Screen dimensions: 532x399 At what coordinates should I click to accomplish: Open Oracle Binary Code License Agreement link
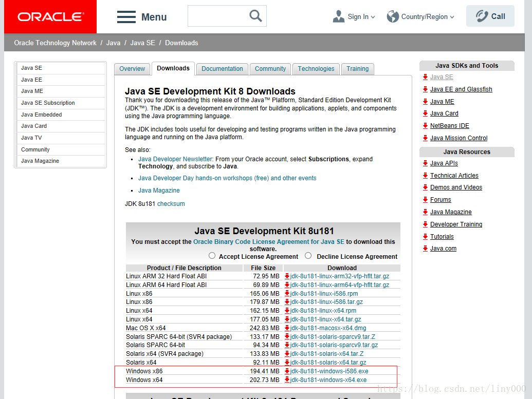tap(269, 242)
